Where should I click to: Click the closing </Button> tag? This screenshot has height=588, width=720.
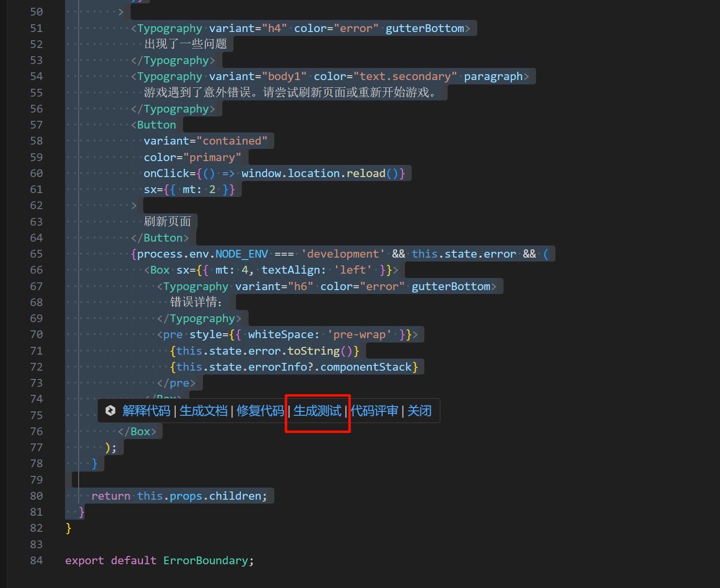(x=160, y=238)
